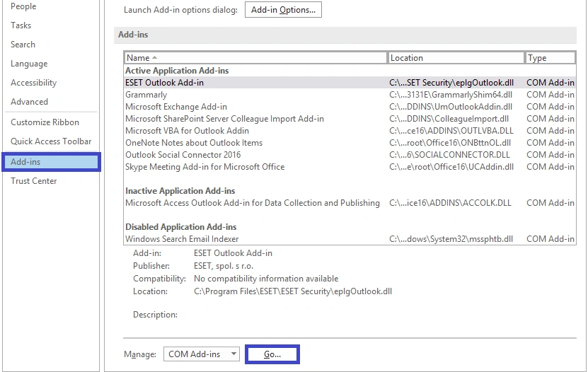Sort by the Location column header
This screenshot has width=588, height=372.
[456, 58]
